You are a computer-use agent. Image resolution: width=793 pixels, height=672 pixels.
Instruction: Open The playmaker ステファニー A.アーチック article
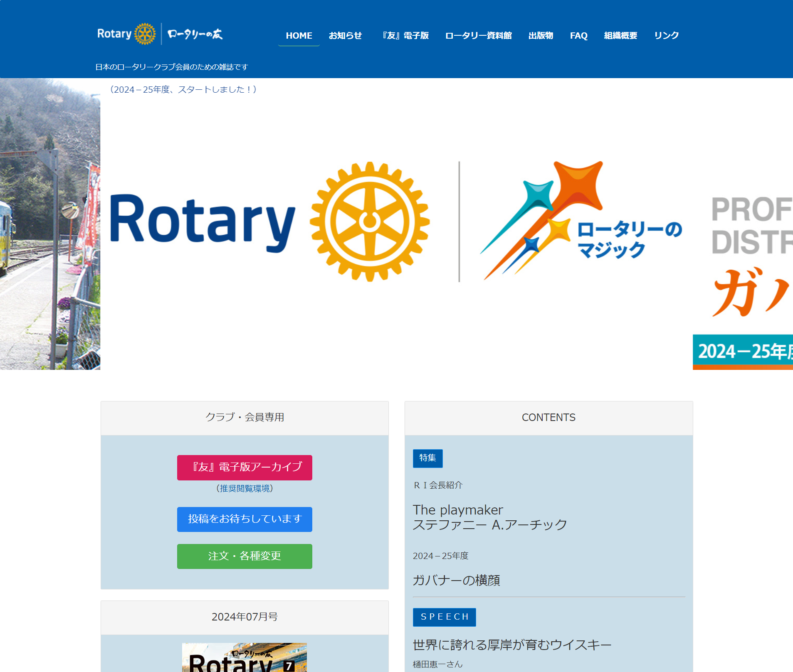coord(490,517)
